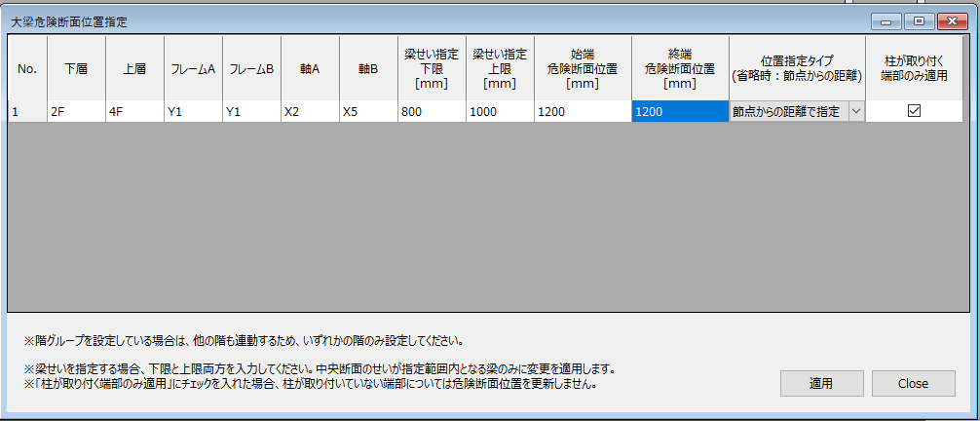Click the 軸B cell containing X5
The width and height of the screenshot is (980, 421).
coord(367,112)
